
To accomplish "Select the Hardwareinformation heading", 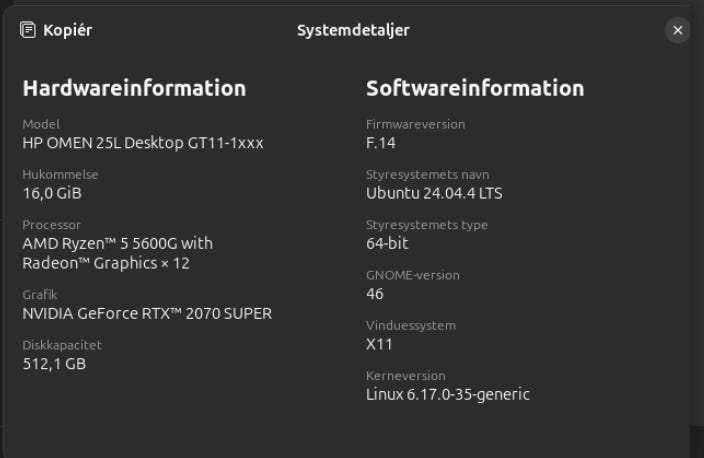I will (134, 88).
